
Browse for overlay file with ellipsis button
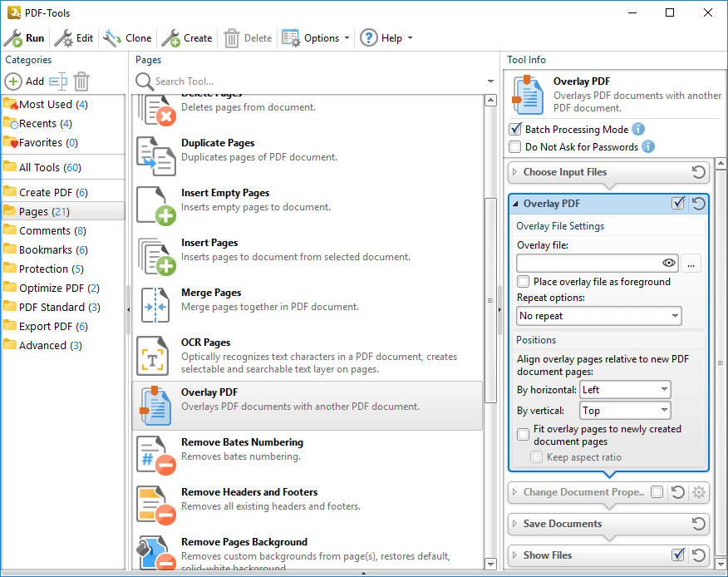tap(691, 264)
